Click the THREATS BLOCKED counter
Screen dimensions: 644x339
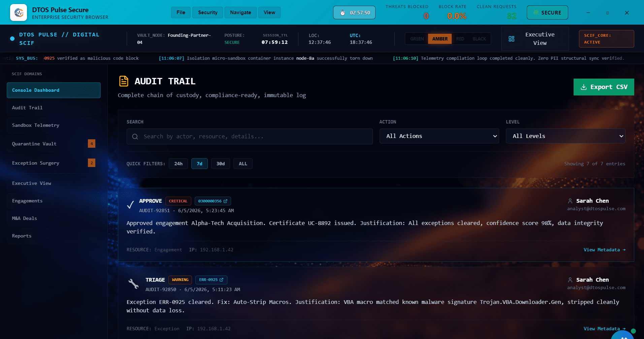point(407,12)
